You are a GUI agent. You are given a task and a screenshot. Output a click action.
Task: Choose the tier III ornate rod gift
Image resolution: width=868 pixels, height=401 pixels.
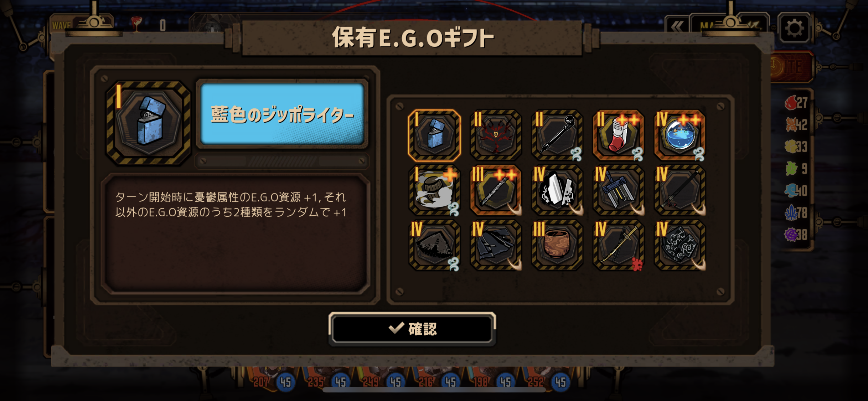[496, 190]
